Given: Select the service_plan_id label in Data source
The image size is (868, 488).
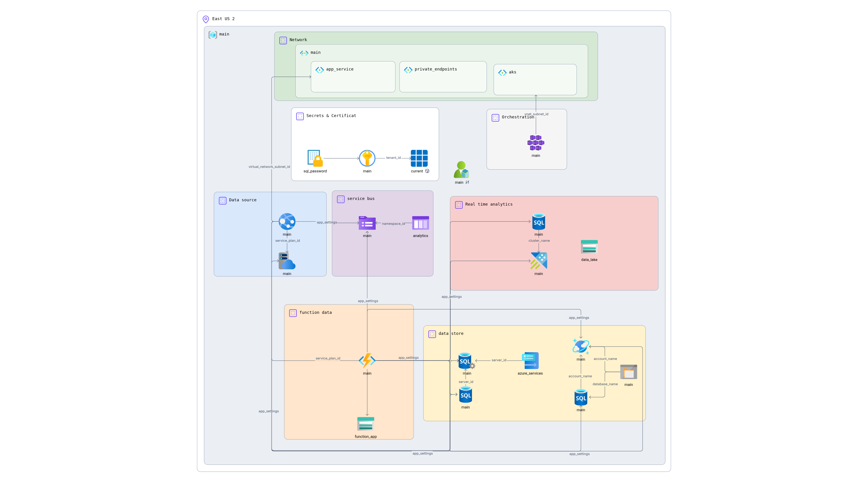Looking at the screenshot, I should click(288, 241).
